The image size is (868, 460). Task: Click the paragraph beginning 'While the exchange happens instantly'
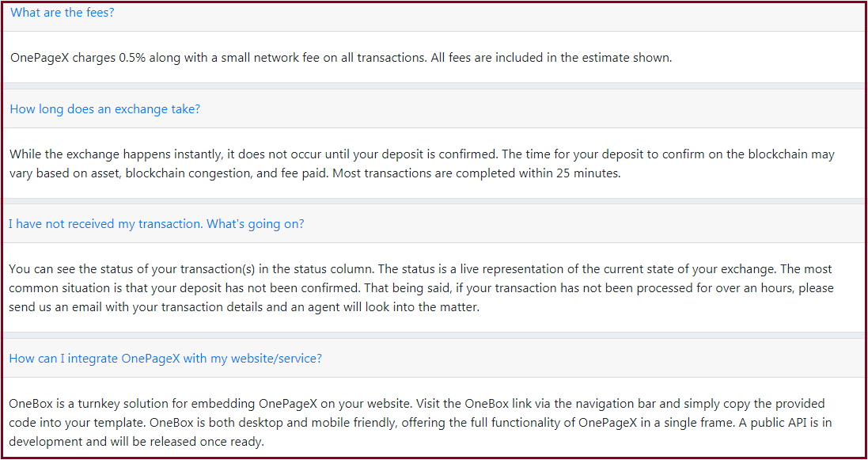(422, 163)
